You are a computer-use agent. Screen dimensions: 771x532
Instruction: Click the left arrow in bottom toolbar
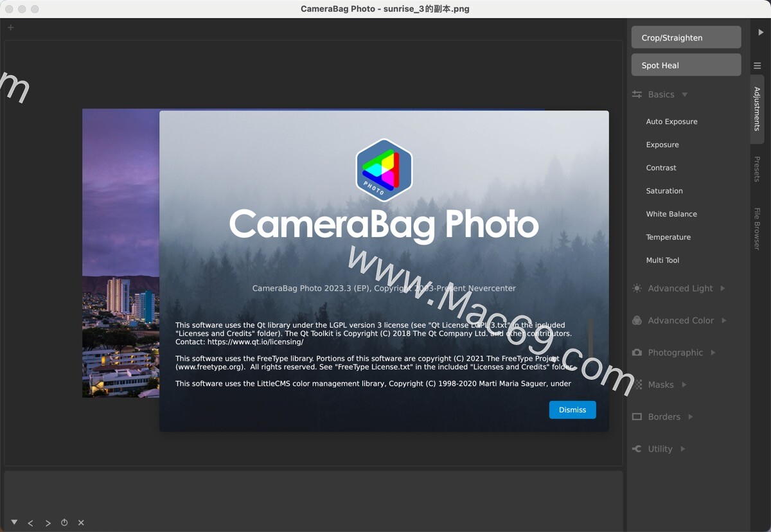[x=30, y=522]
